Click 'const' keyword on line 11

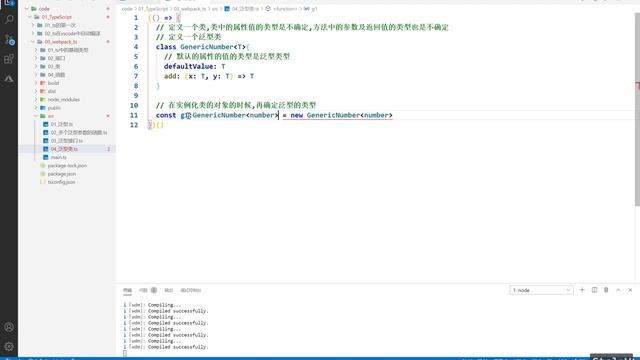coord(166,115)
